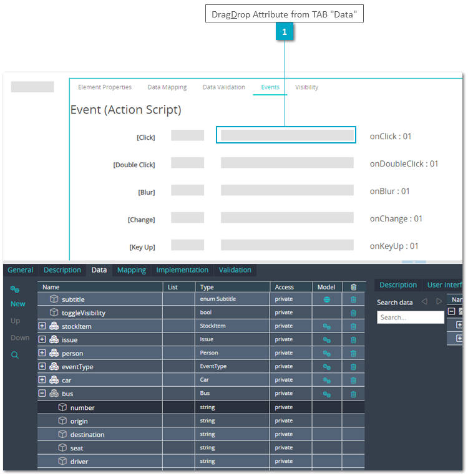Screen dimensions: 468x476
Task: Click the trash icon in the table header
Action: 354,287
